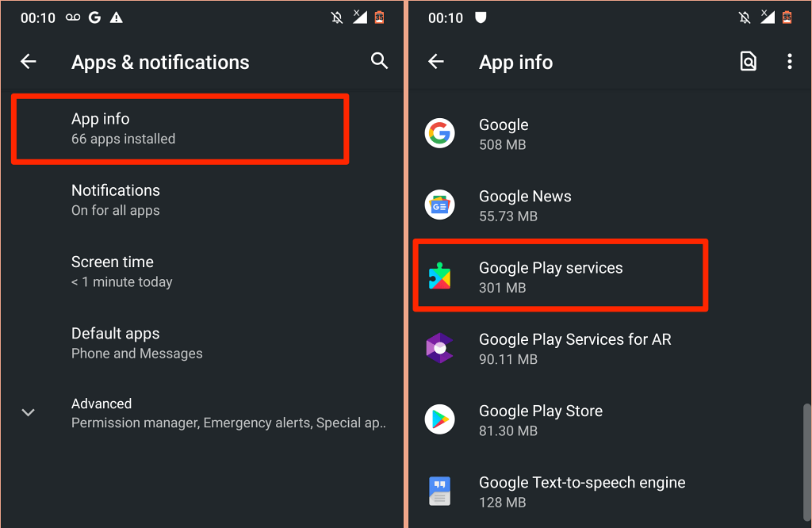
Task: Go back from App info screen
Action: 436,62
